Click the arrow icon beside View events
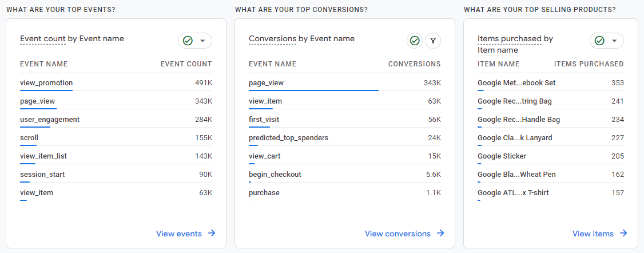Image resolution: width=644 pixels, height=253 pixels. [x=212, y=233]
